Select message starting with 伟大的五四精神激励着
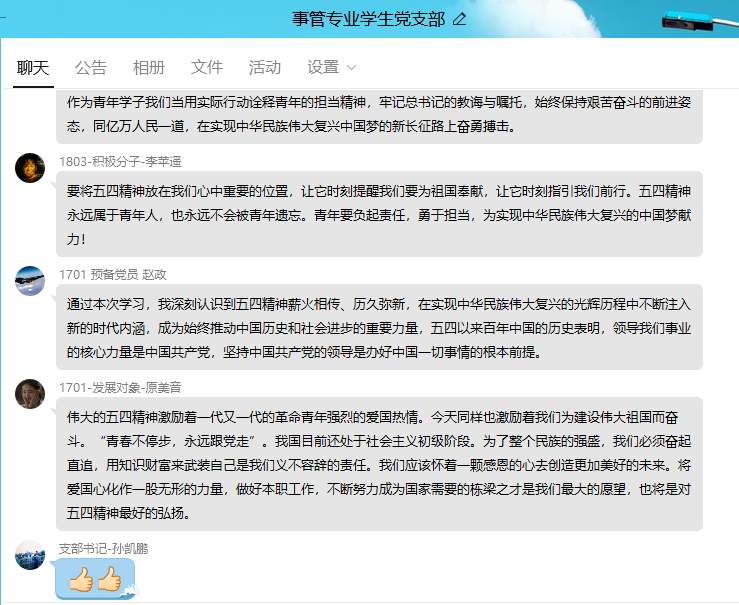739x605 pixels. click(x=379, y=464)
